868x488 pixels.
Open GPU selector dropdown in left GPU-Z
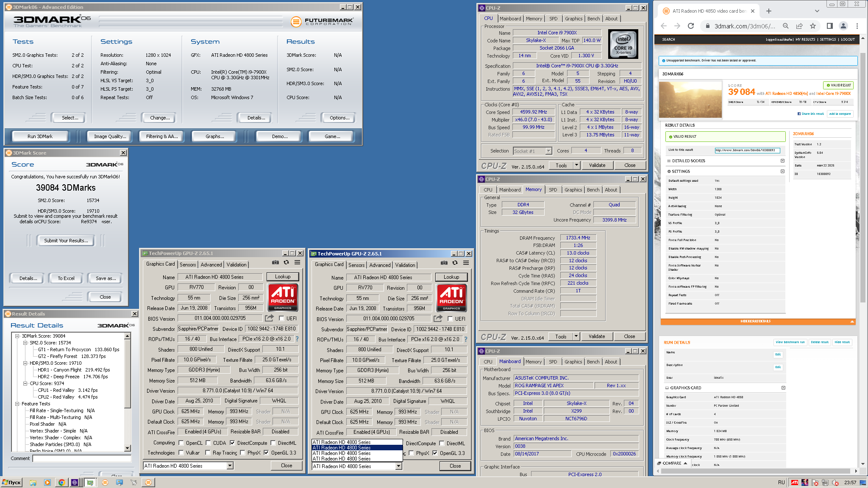[x=230, y=466]
